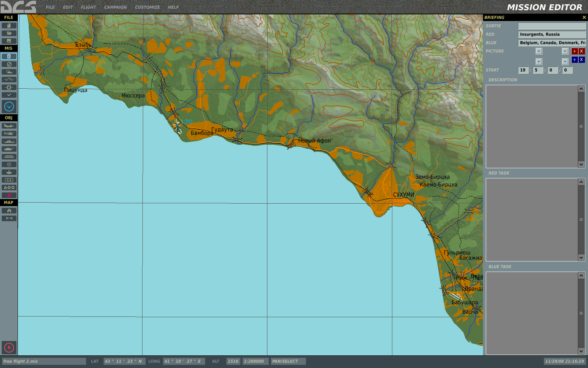Open the templates shapes icon
This screenshot has width=588, height=368.
[9, 188]
